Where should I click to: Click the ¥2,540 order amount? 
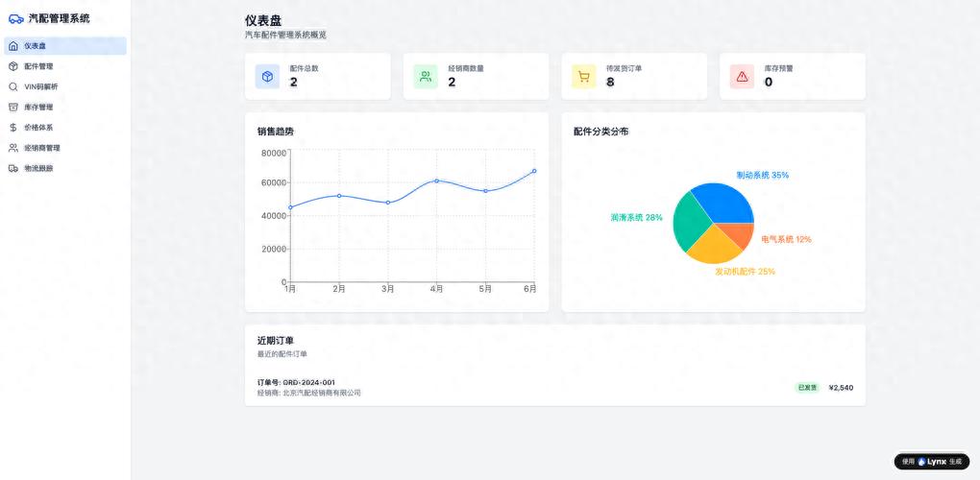click(x=841, y=388)
